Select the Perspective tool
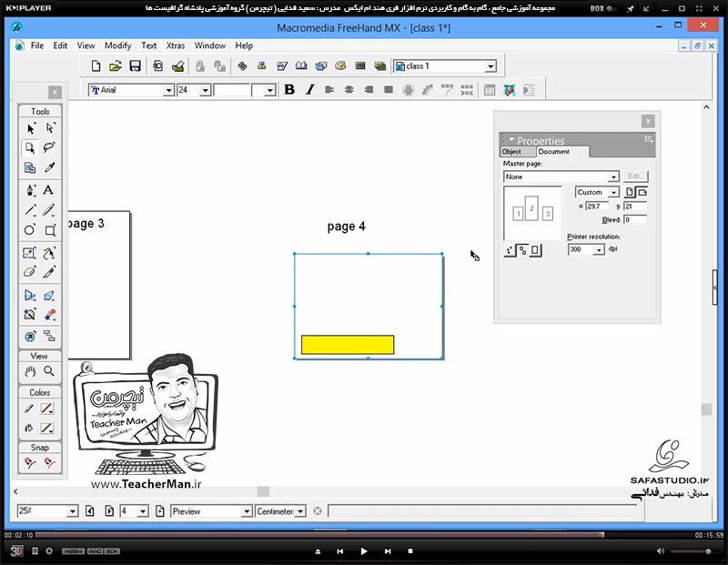The width and height of the screenshot is (728, 565). point(30,296)
